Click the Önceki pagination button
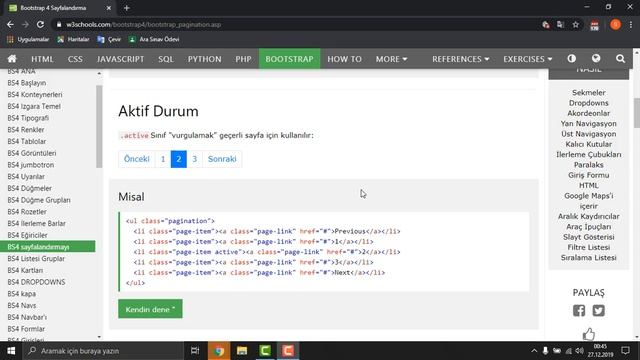Screen dimensions: 640x360 point(137,159)
